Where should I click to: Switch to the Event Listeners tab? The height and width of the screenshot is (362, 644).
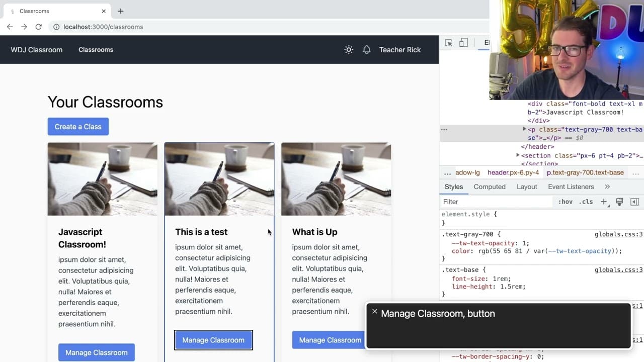tap(571, 187)
